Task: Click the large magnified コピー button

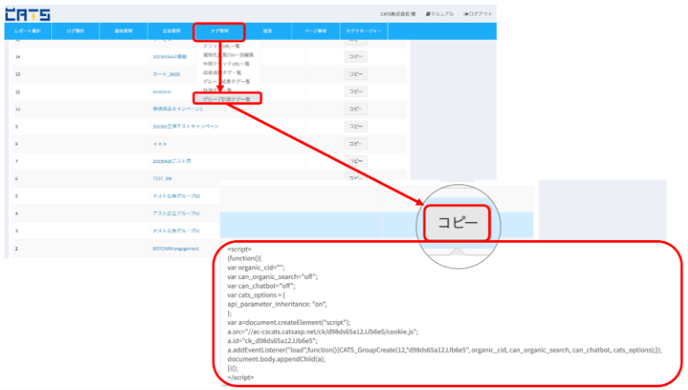Action: pyautogui.click(x=457, y=223)
